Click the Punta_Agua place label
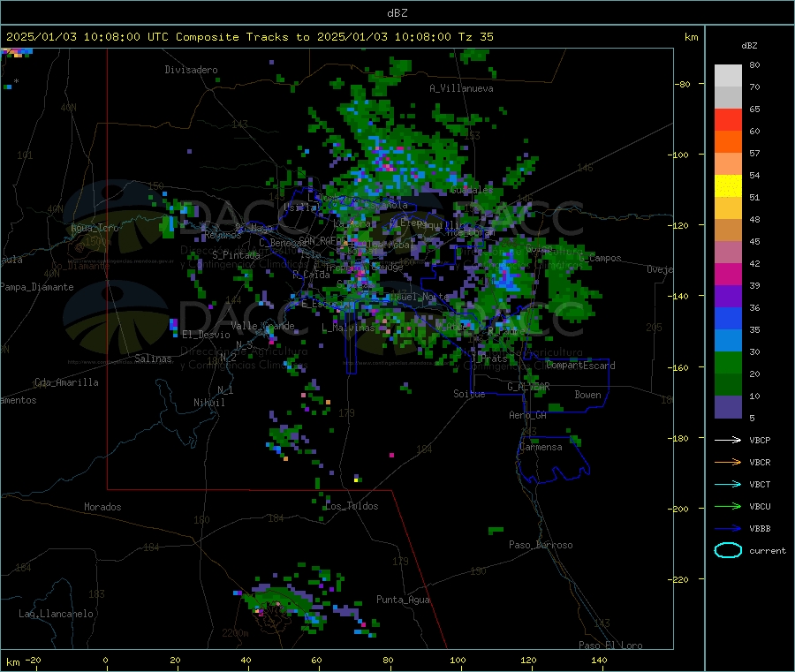The height and width of the screenshot is (672, 795). point(403,600)
